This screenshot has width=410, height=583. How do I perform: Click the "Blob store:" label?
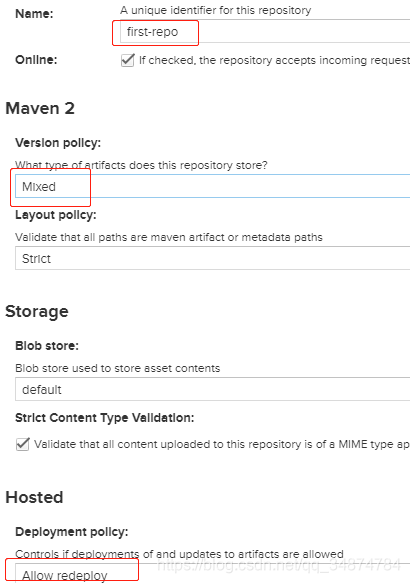[47, 346]
